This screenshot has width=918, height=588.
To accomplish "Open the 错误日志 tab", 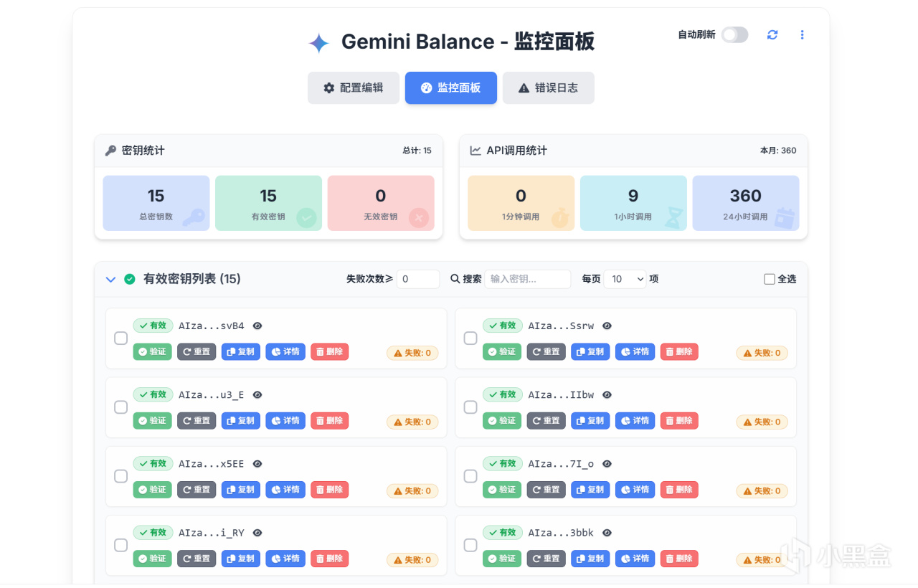I will [548, 87].
